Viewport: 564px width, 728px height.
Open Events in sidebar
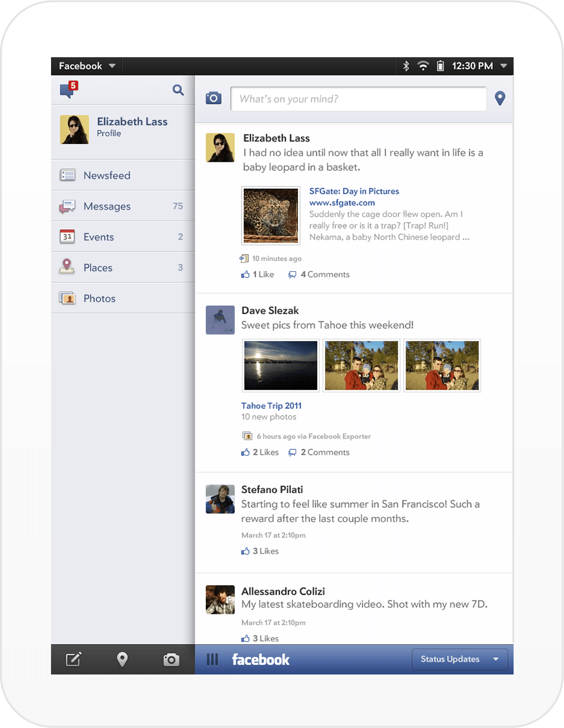coord(123,237)
